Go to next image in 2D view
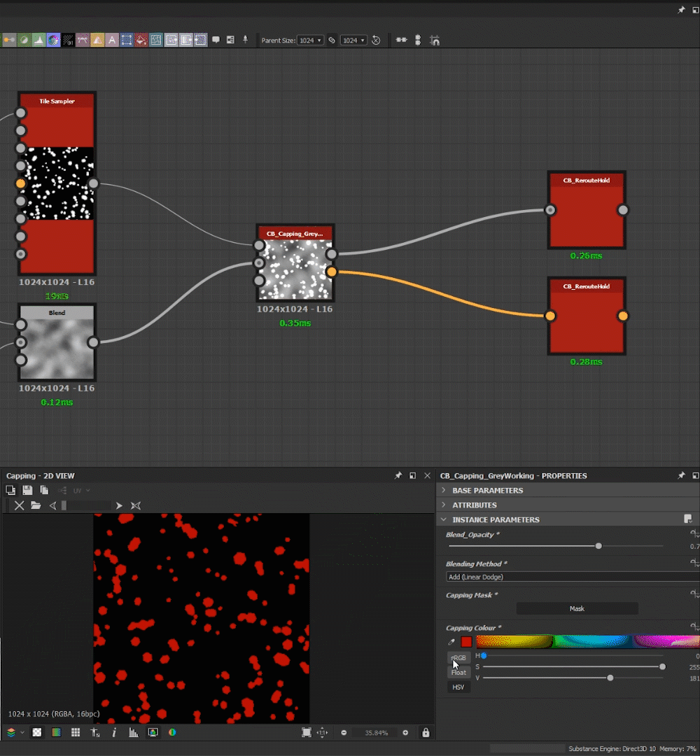The height and width of the screenshot is (756, 700). tap(118, 505)
